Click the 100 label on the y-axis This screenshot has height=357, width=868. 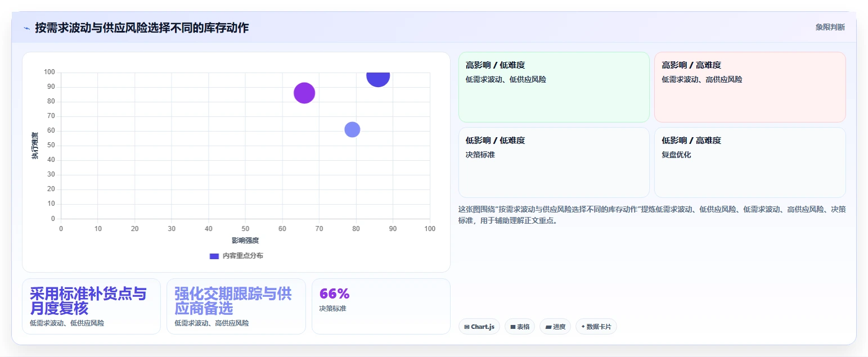pyautogui.click(x=49, y=73)
